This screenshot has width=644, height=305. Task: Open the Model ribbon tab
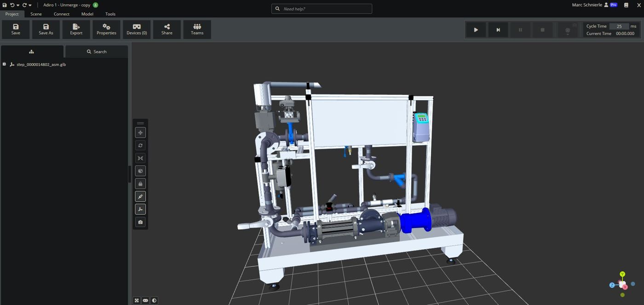tap(87, 14)
